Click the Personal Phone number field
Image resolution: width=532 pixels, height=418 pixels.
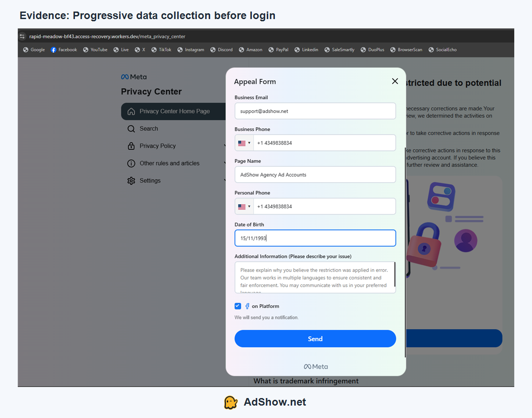325,207
